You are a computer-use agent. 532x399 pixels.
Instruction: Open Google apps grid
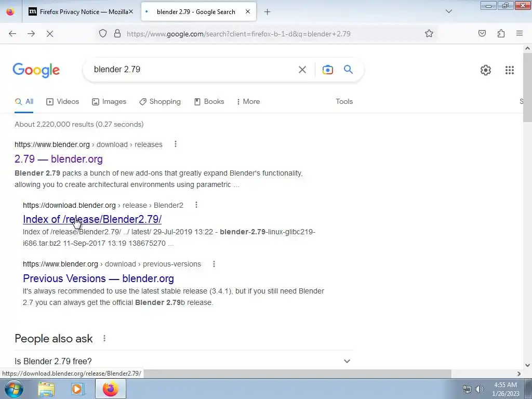point(509,70)
